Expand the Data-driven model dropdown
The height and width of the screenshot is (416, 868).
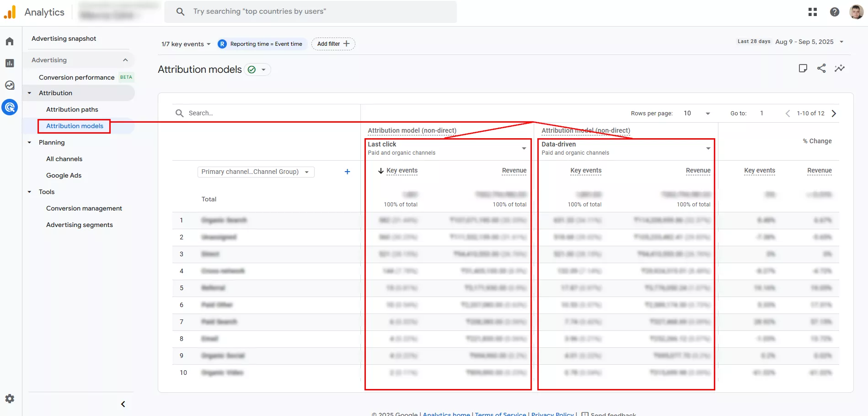tap(708, 148)
